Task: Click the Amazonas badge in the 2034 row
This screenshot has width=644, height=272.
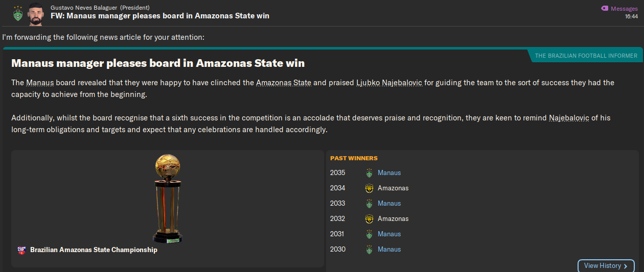Action: click(x=369, y=188)
